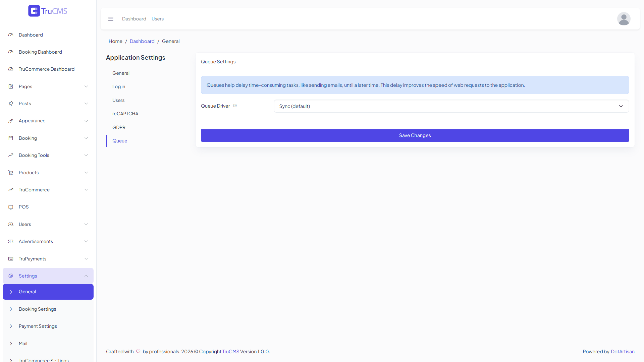
Task: Open TruCommerce Dashboard in the sidebar
Action: pos(48,69)
